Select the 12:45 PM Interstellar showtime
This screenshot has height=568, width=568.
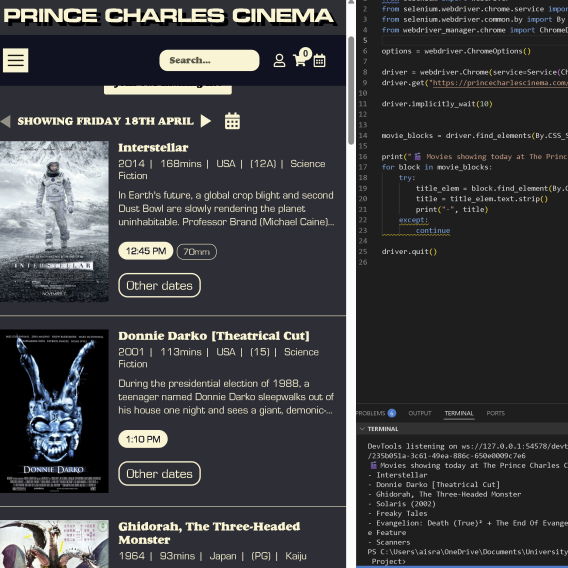[x=146, y=251]
